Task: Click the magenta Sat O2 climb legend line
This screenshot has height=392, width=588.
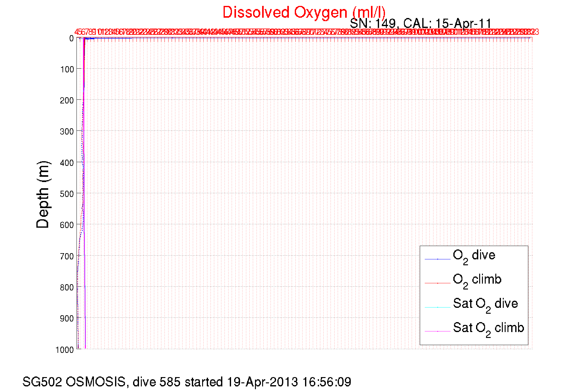Action: 438,331
